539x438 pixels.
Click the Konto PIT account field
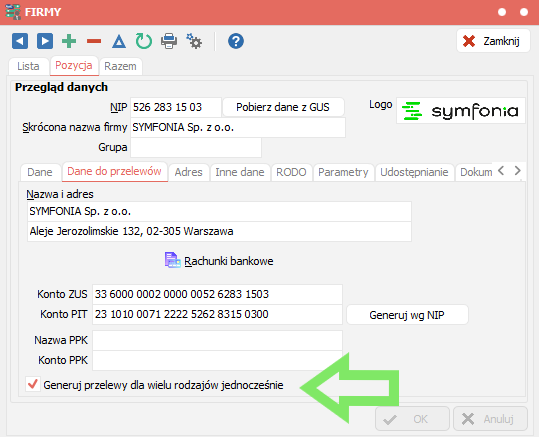pos(217,314)
